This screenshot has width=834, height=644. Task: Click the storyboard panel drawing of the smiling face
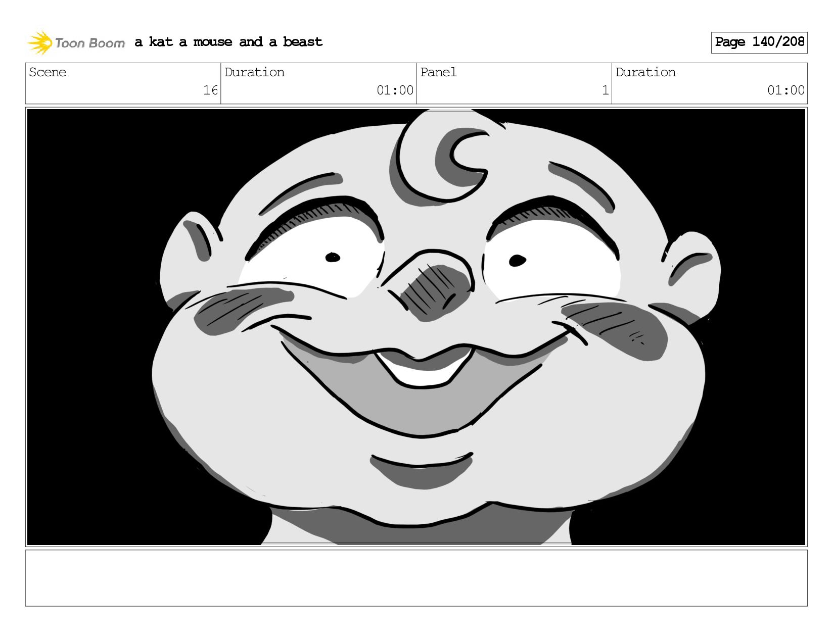416,327
